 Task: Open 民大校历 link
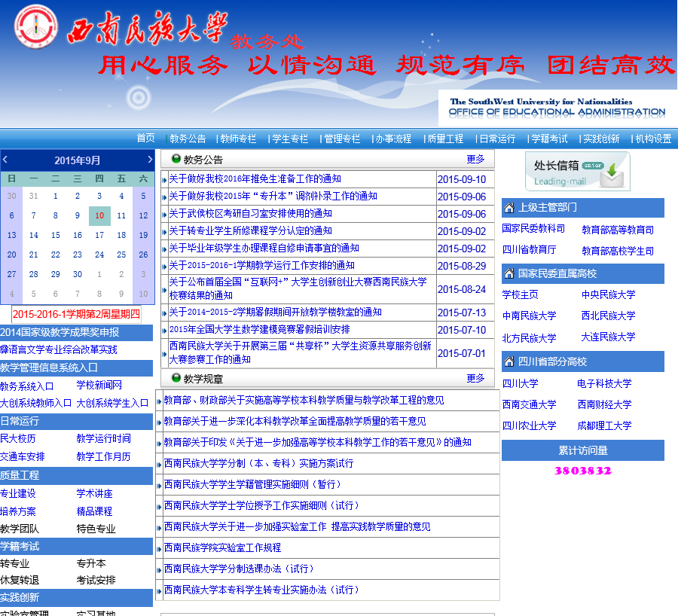[18, 438]
